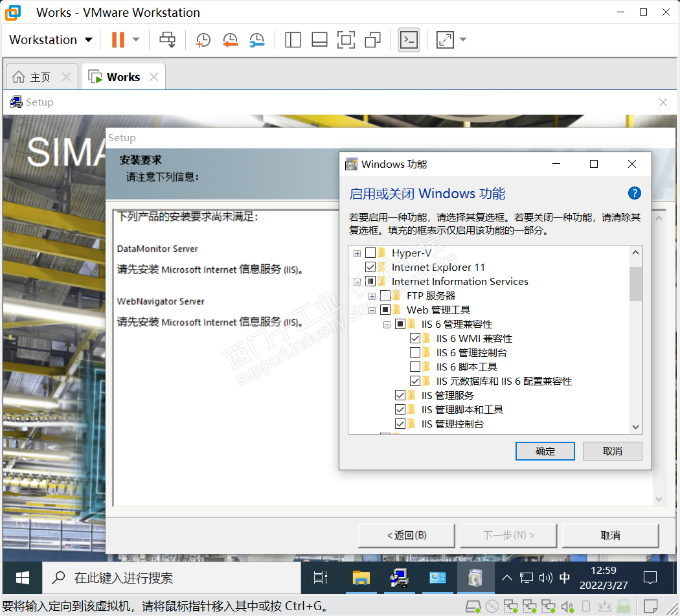Open the power options dropdown arrow
This screenshot has width=680, height=616.
[x=136, y=40]
